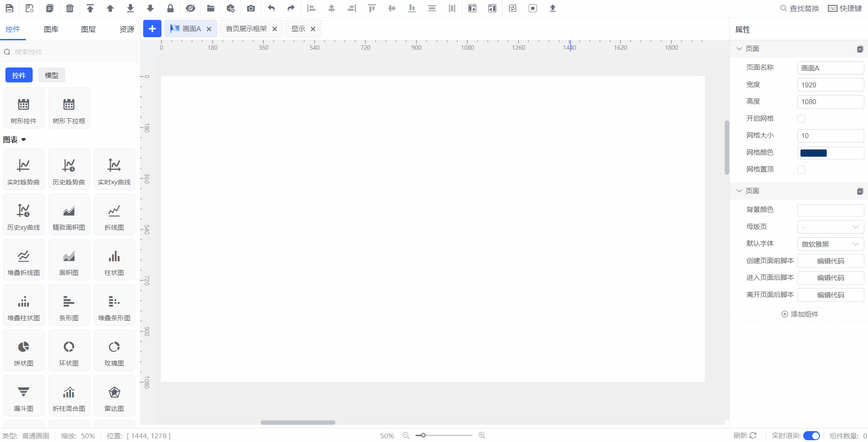Image resolution: width=868 pixels, height=442 pixels.
Task: Click the zoom in magnifier icon
Action: [x=482, y=435]
